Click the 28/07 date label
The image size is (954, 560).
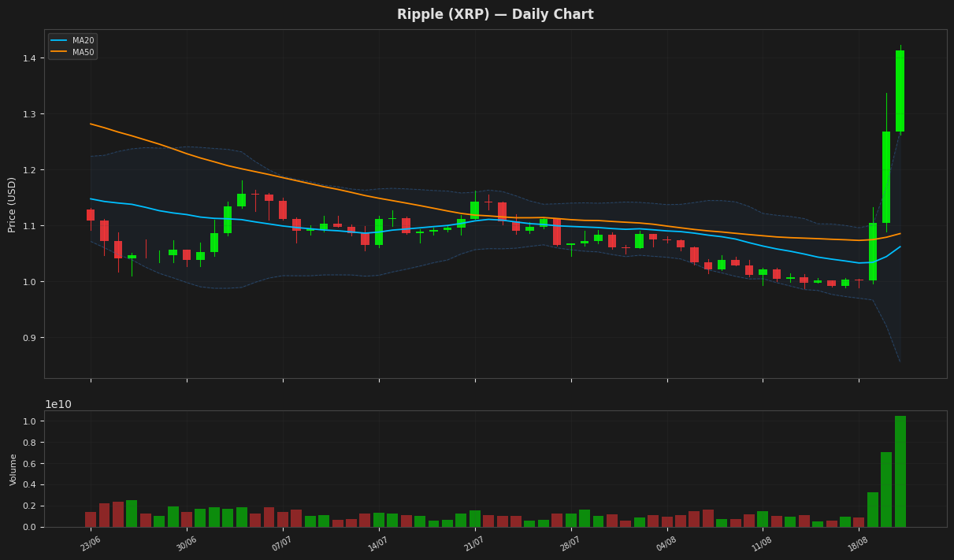[x=570, y=543]
